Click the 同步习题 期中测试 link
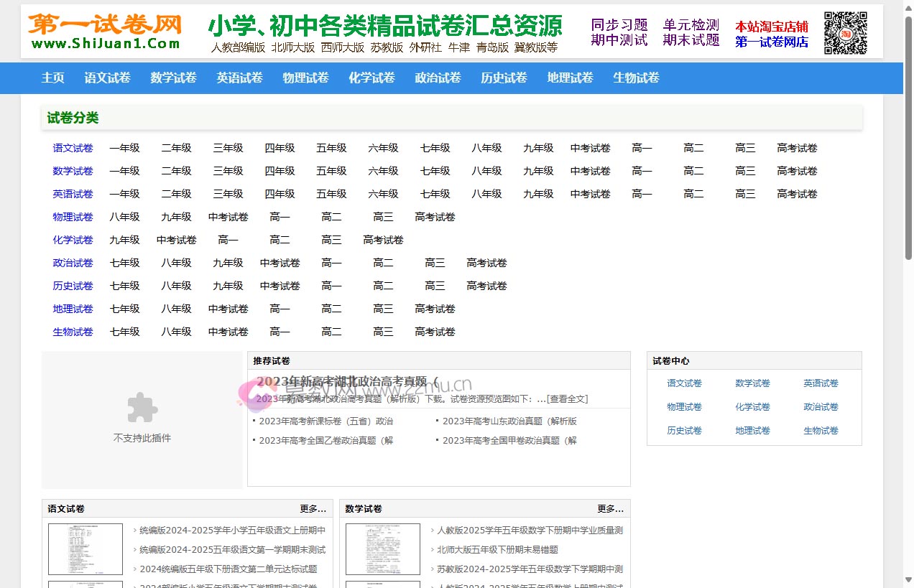914x588 pixels. click(619, 32)
